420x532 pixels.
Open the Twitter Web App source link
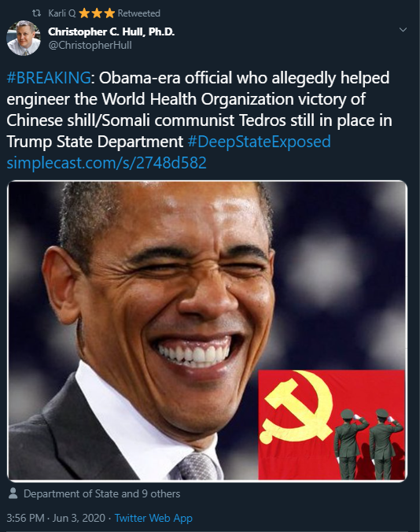click(x=153, y=518)
